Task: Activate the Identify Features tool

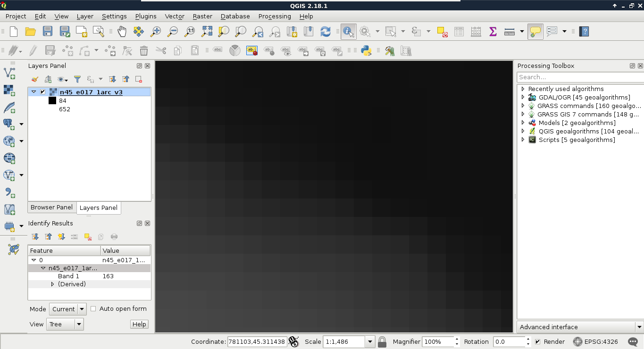Action: (x=348, y=32)
